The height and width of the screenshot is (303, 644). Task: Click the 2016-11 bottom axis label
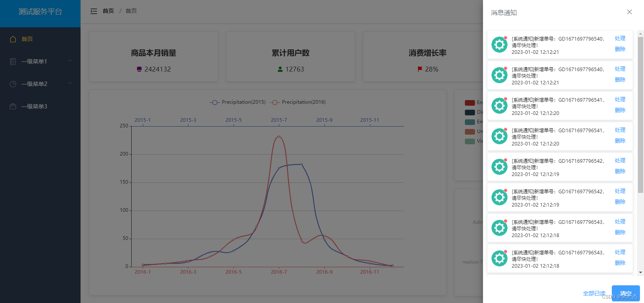(369, 272)
